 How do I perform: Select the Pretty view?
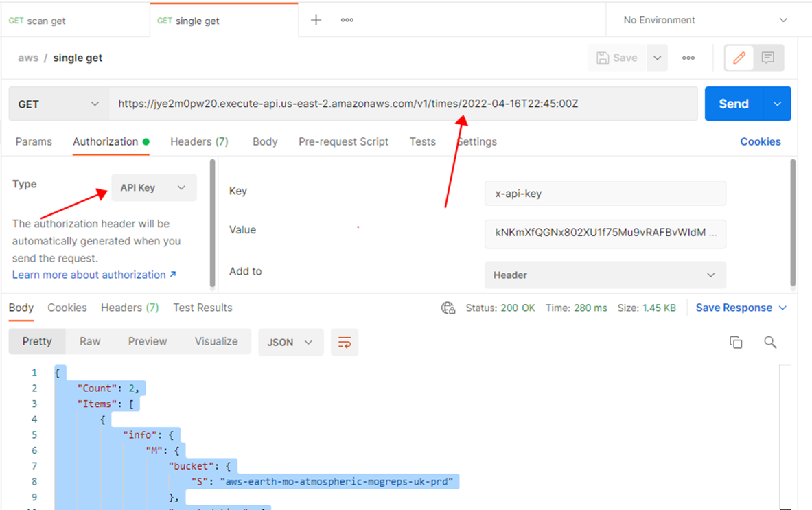(37, 342)
